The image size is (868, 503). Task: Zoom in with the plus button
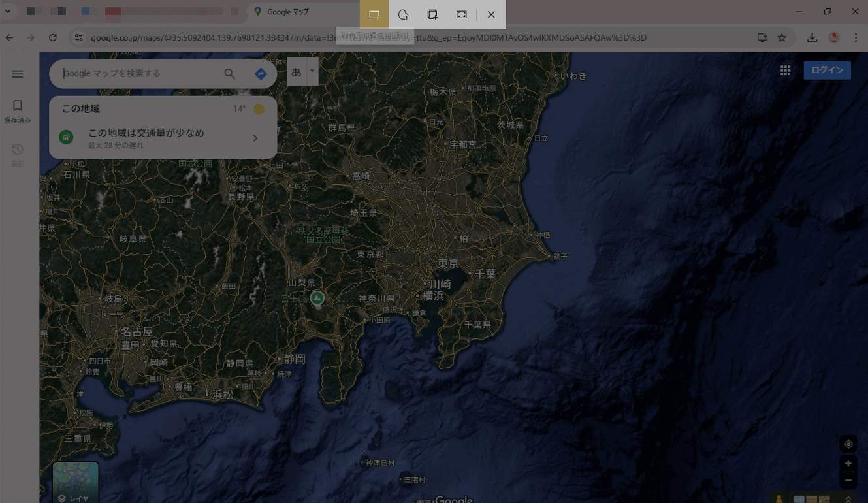pyautogui.click(x=848, y=464)
